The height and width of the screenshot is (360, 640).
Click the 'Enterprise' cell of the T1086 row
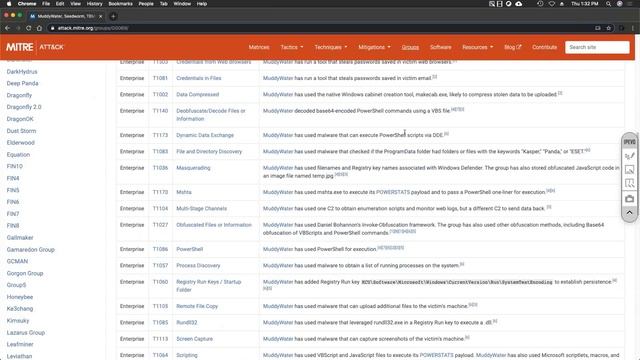click(x=132, y=249)
